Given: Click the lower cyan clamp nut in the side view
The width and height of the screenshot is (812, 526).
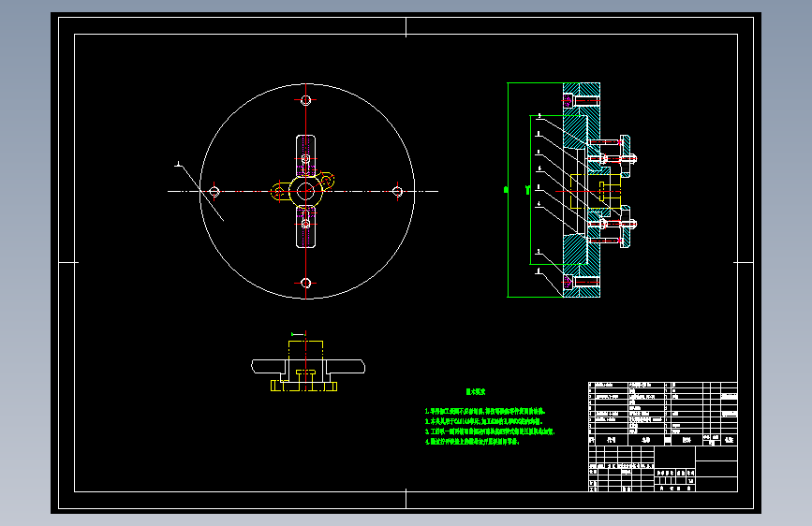Looking at the screenshot, I should (626, 226).
